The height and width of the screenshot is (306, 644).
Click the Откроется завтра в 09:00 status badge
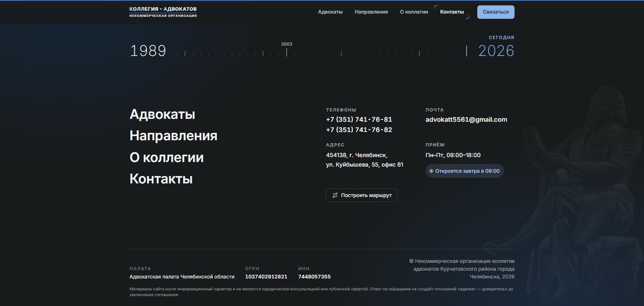[x=465, y=171]
